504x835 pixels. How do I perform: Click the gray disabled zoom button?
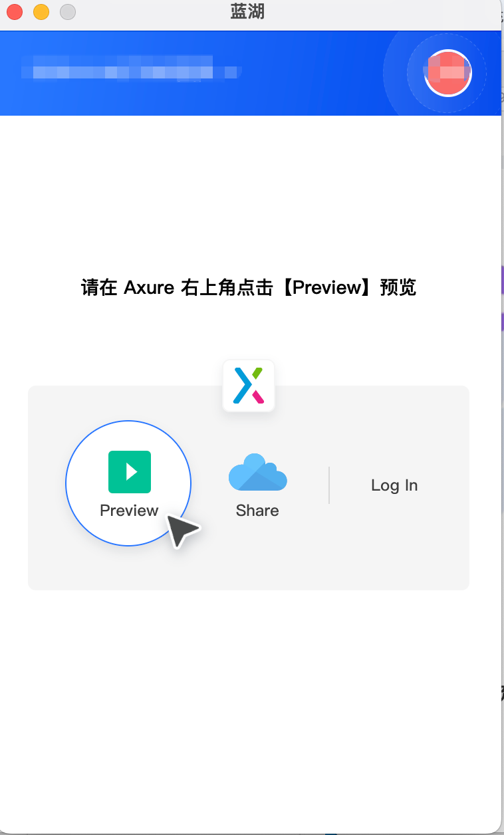pyautogui.click(x=68, y=12)
